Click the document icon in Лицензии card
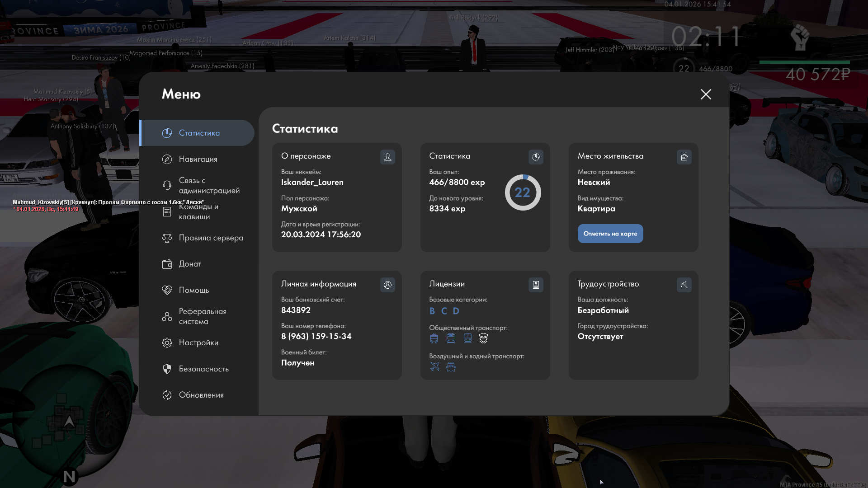The image size is (868, 488). tap(536, 285)
